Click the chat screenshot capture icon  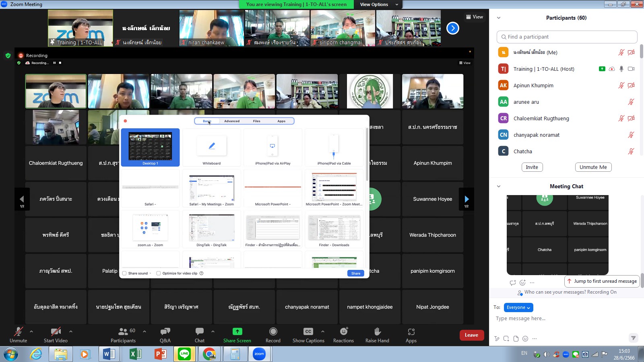pos(506,339)
